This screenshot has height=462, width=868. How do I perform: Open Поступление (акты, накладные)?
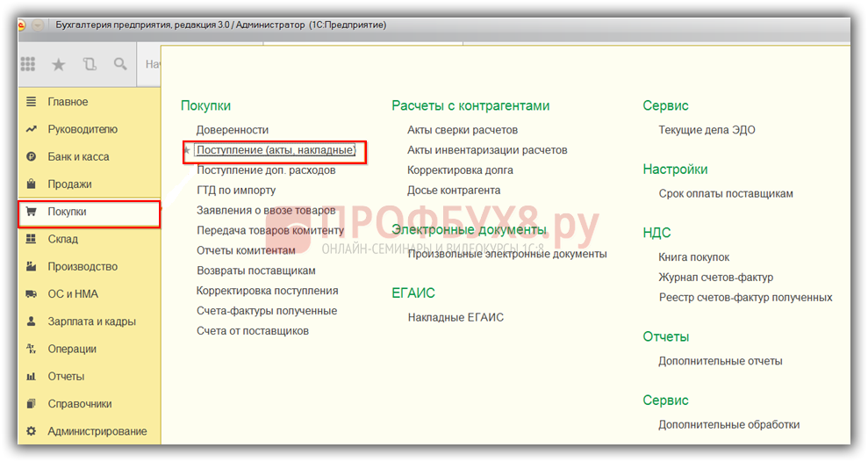point(276,150)
